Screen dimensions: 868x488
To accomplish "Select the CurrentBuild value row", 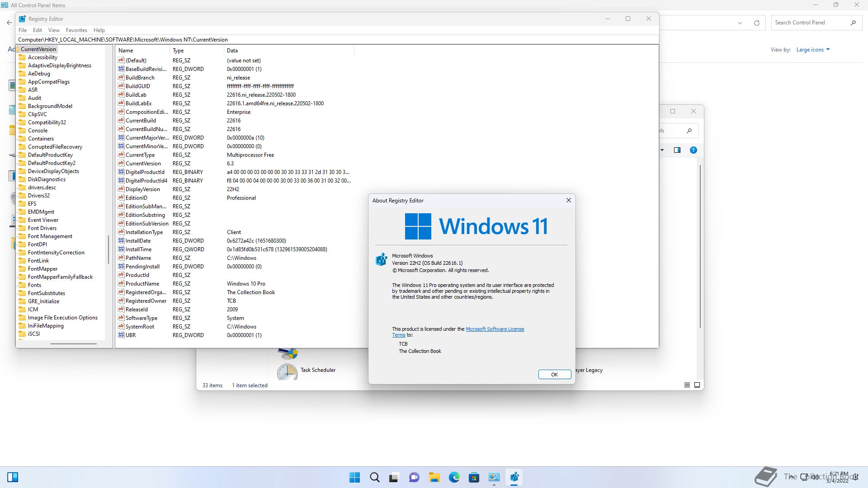I will [235, 121].
